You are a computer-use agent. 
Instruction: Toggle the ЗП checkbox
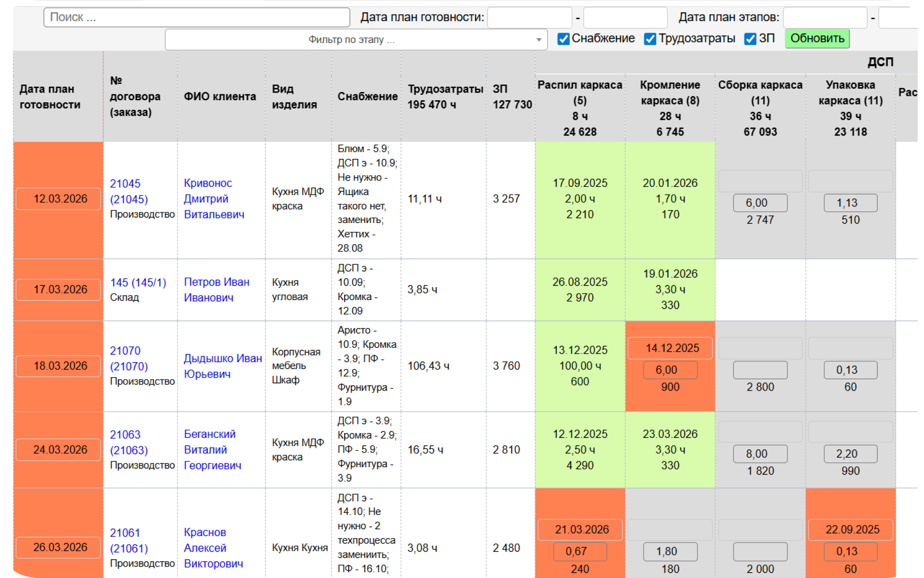click(750, 39)
